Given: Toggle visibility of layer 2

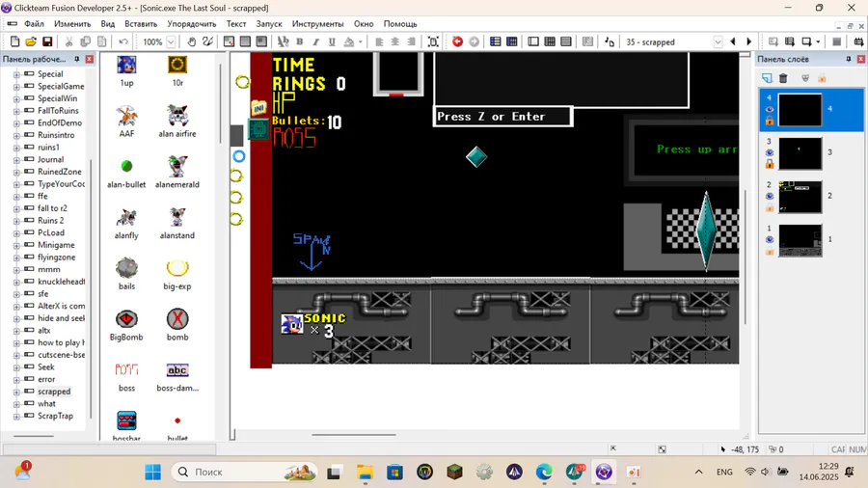Looking at the screenshot, I should pos(770,197).
